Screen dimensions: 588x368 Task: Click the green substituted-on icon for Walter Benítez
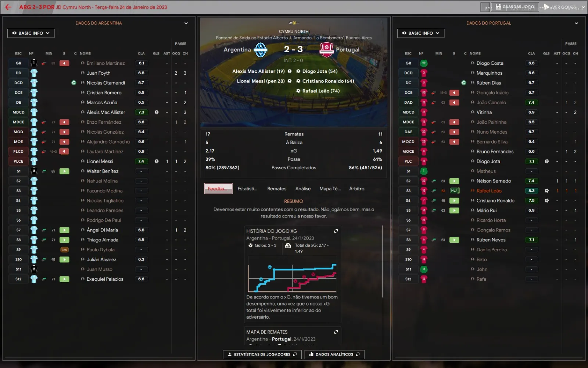[x=64, y=171]
